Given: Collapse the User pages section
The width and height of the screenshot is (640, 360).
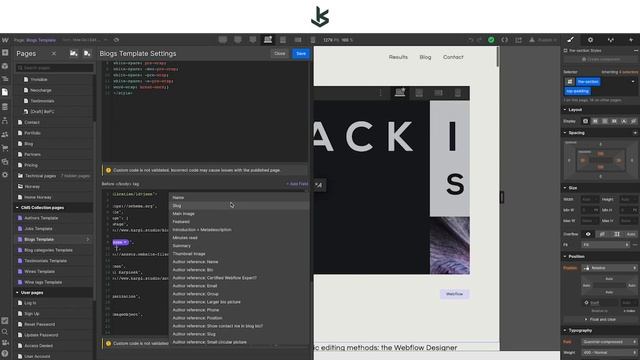Looking at the screenshot, I should point(17,293).
